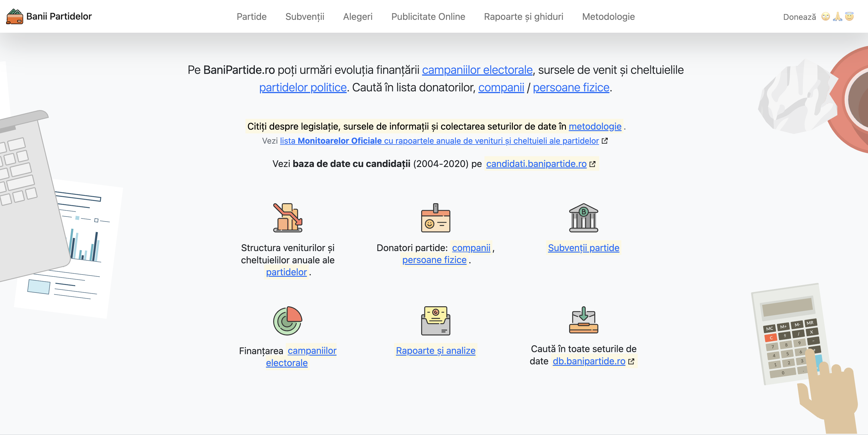868x435 pixels.
Task: Open lista Monitoarelor Oficiale link
Action: pyautogui.click(x=439, y=141)
